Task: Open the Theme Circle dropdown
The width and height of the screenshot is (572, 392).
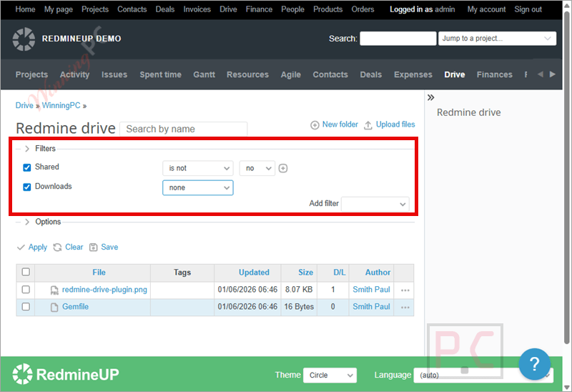Action: pyautogui.click(x=330, y=376)
